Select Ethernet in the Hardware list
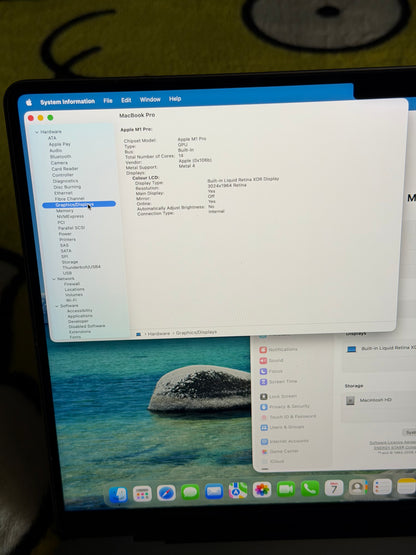 point(63,193)
